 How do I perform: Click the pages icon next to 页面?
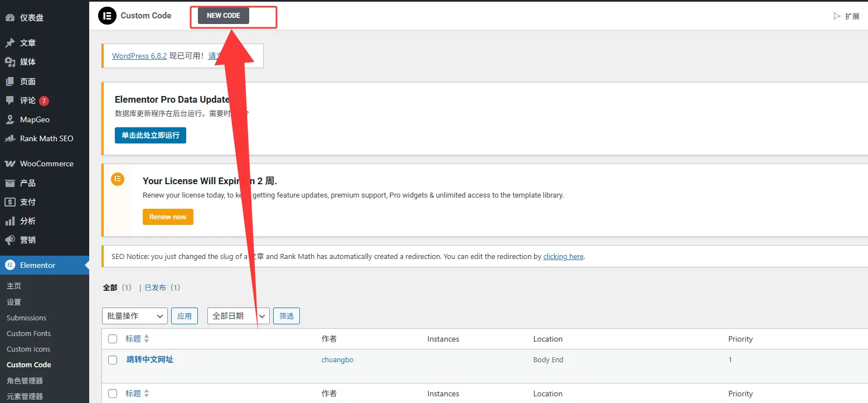point(10,81)
